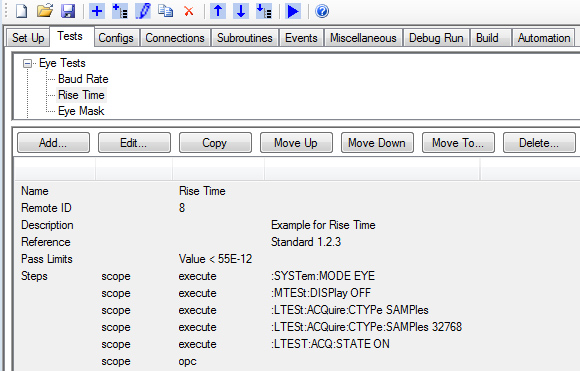Click the Edit pencil toolbar icon
The height and width of the screenshot is (371, 580).
pyautogui.click(x=143, y=11)
